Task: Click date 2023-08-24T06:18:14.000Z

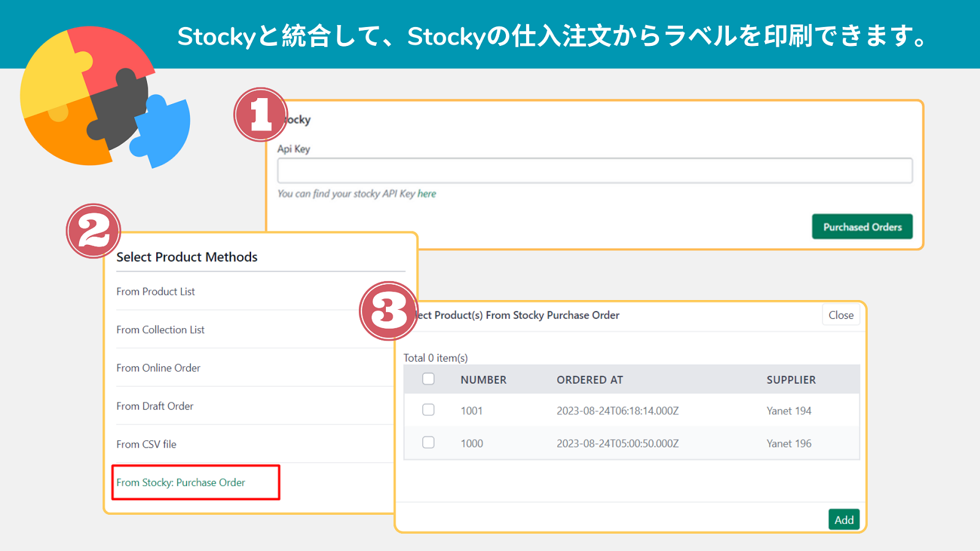Action: (x=617, y=411)
